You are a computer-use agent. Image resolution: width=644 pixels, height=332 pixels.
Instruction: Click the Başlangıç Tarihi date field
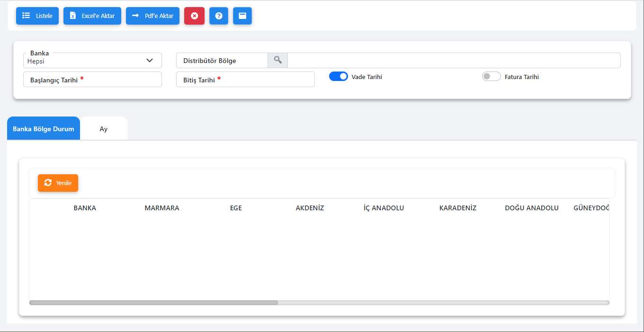click(x=92, y=80)
